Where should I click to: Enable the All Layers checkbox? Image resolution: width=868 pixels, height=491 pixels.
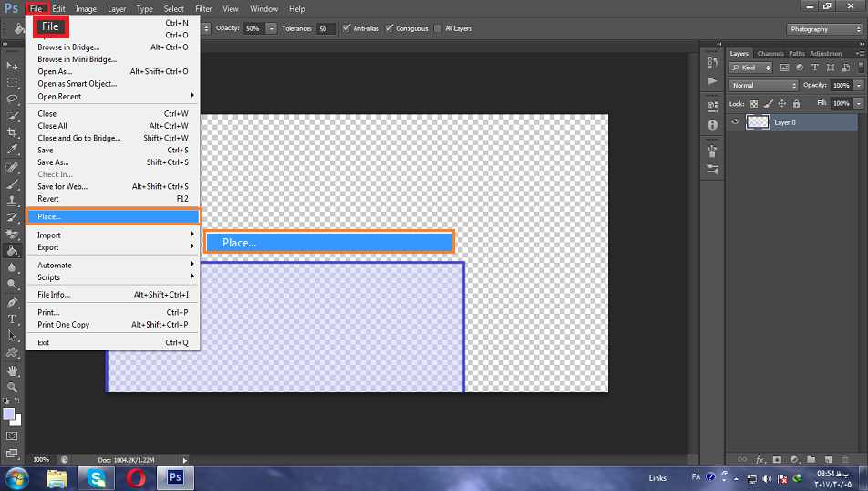click(x=438, y=28)
